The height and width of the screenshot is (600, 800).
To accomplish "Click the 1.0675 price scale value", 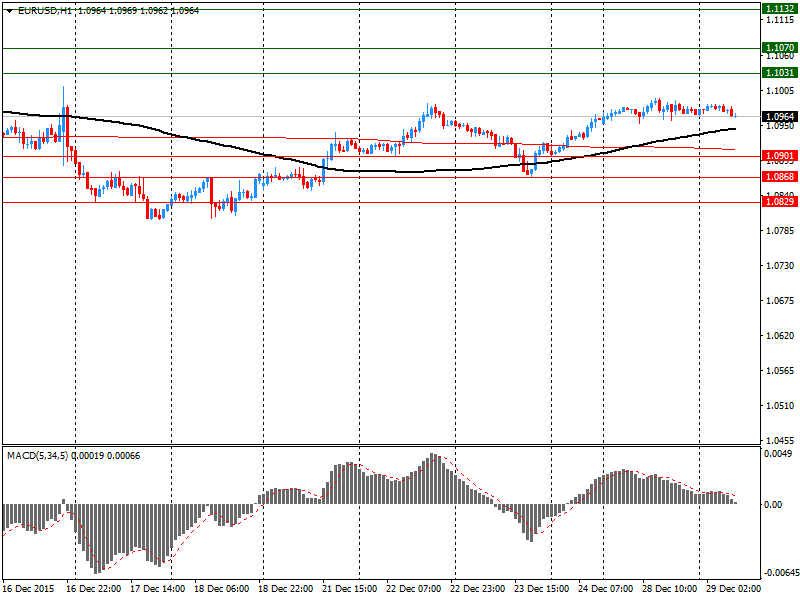I will (780, 301).
